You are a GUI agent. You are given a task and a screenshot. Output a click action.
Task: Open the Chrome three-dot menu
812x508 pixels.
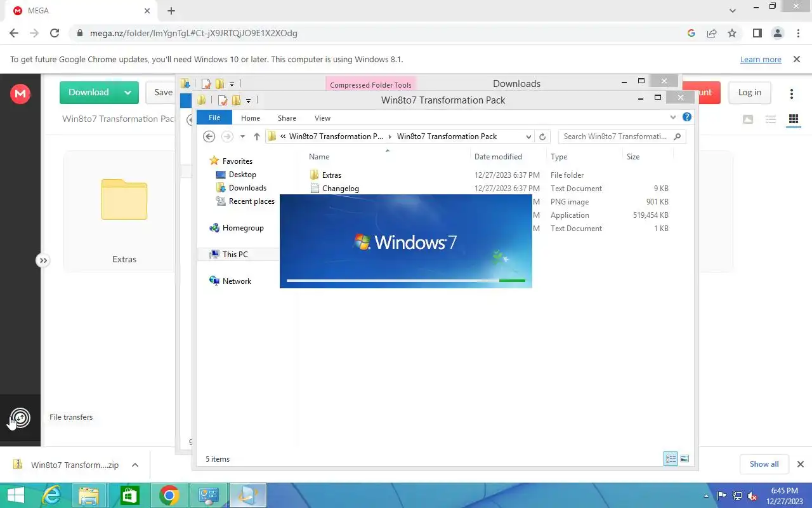797,33
